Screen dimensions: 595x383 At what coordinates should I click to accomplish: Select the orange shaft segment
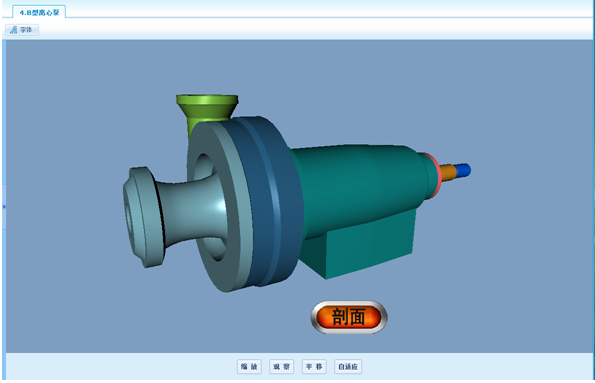tap(448, 172)
